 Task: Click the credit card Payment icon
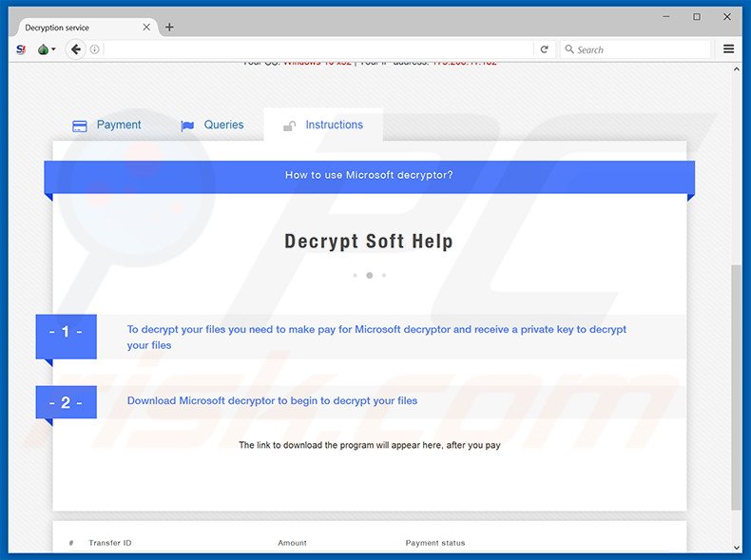click(80, 126)
